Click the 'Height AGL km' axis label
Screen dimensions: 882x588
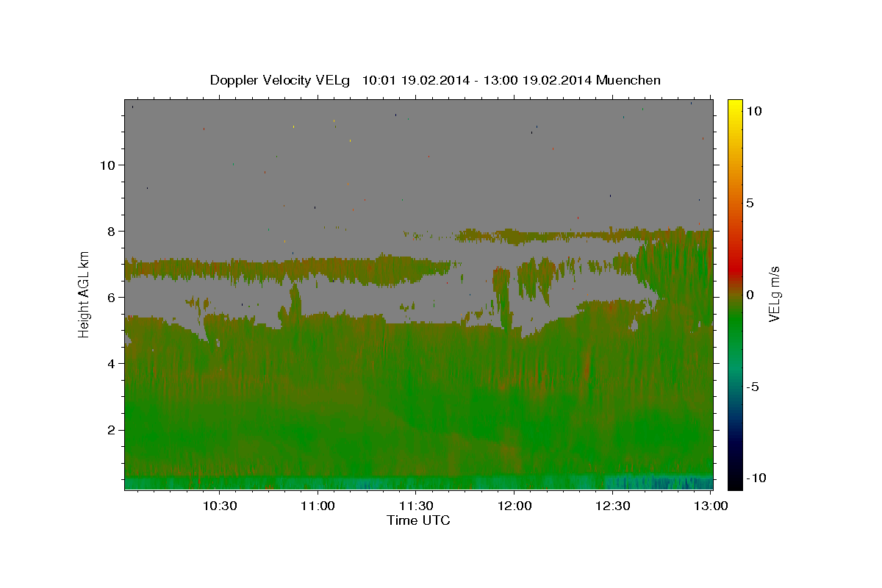(x=85, y=293)
